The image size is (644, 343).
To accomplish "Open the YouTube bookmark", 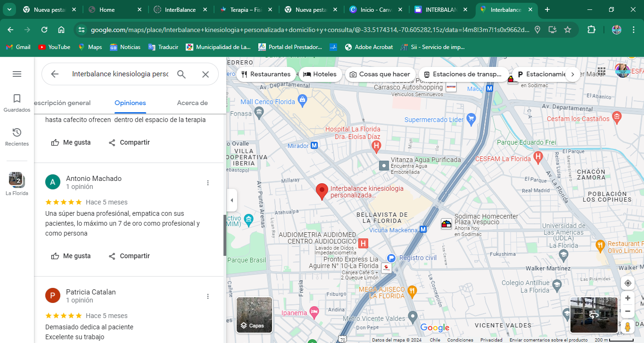I will tap(54, 47).
